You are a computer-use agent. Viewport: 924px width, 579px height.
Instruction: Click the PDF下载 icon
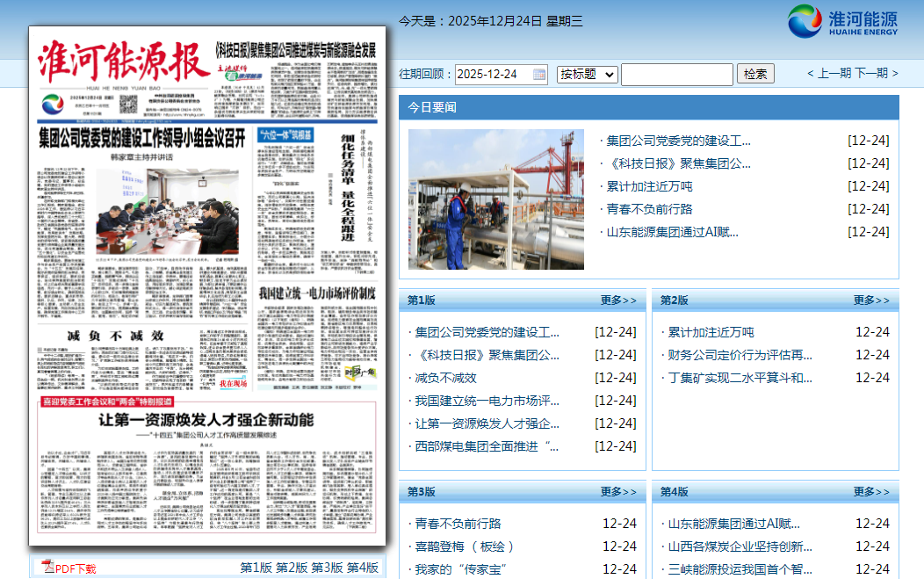click(49, 568)
